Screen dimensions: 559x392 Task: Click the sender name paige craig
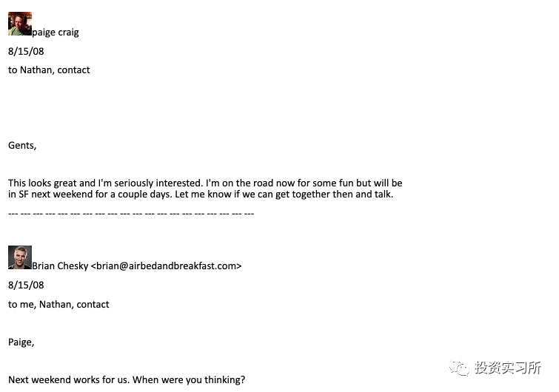[56, 33]
